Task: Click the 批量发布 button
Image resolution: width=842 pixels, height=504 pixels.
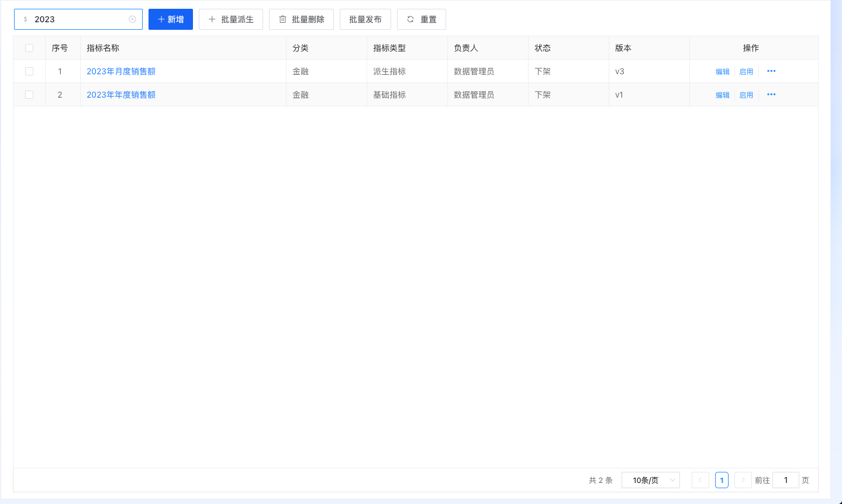Action: 365,19
